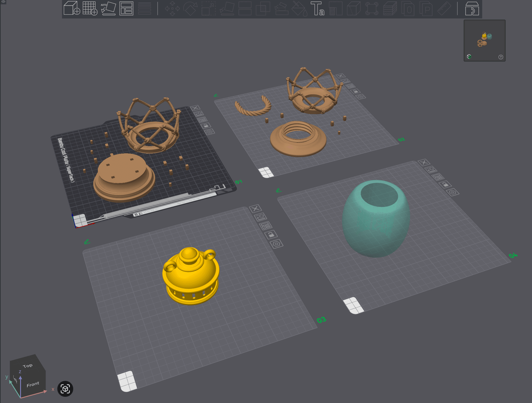Auto orient objects on plate 01
Screen dimensions: 532x403
pyautogui.click(x=199, y=114)
